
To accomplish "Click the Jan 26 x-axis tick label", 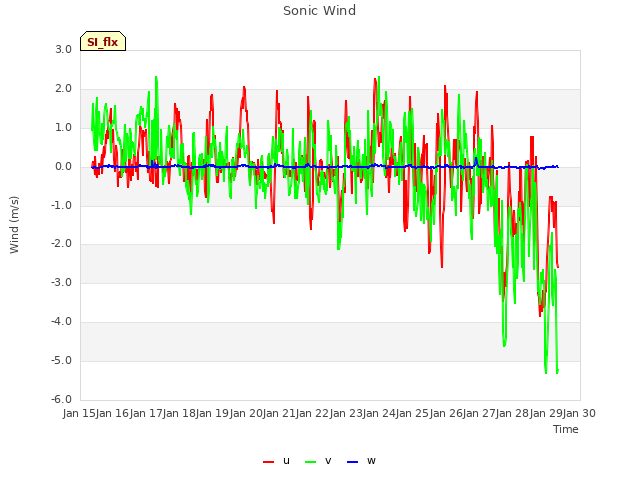I will 446,413.
